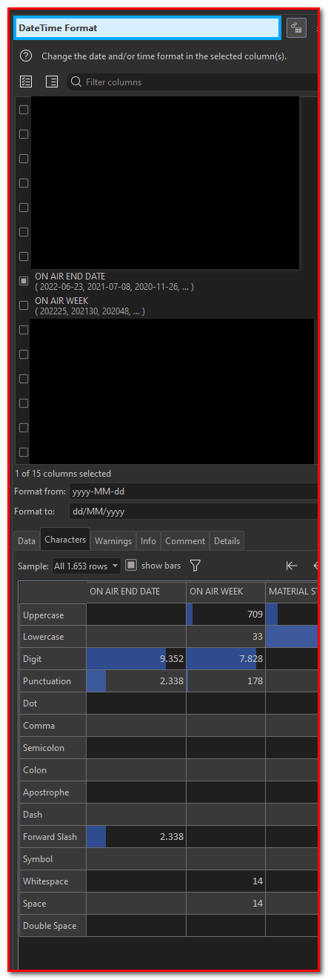Click the filter funnel icon

195,566
